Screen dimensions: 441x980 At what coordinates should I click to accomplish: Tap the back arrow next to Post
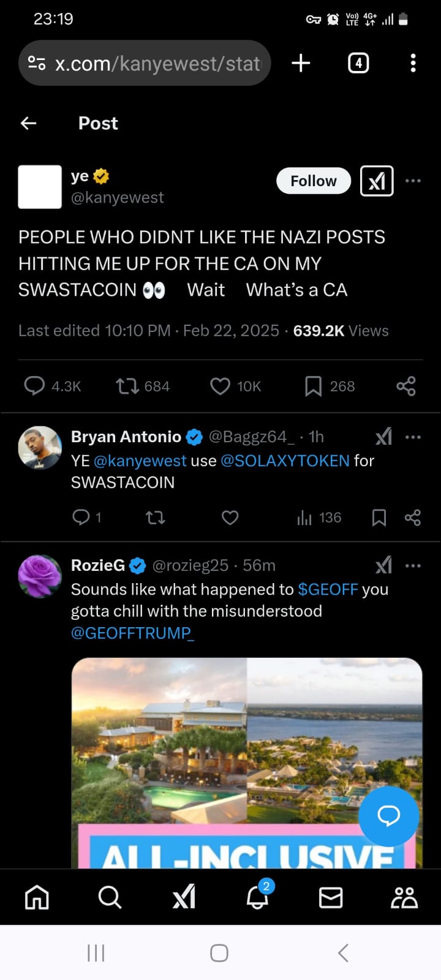29,123
